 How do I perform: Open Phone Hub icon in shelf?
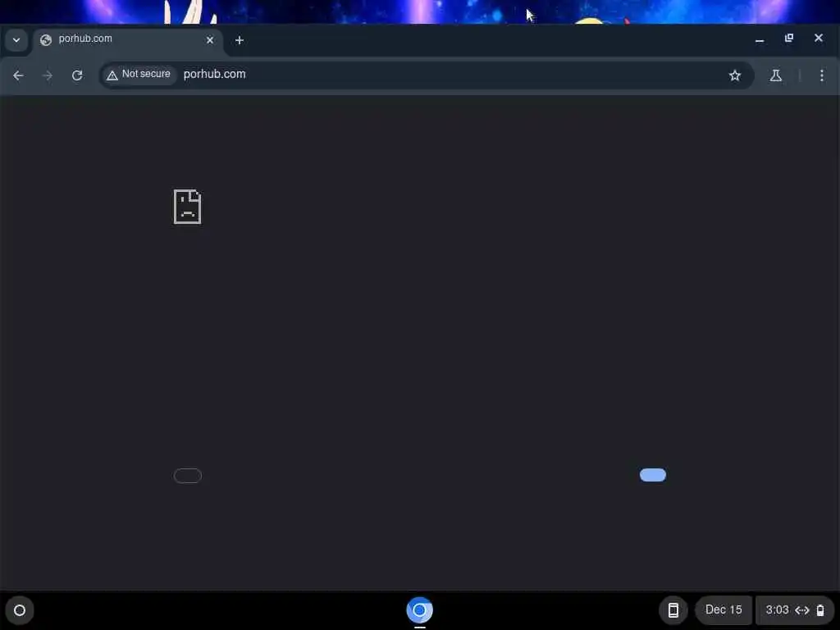point(673,610)
